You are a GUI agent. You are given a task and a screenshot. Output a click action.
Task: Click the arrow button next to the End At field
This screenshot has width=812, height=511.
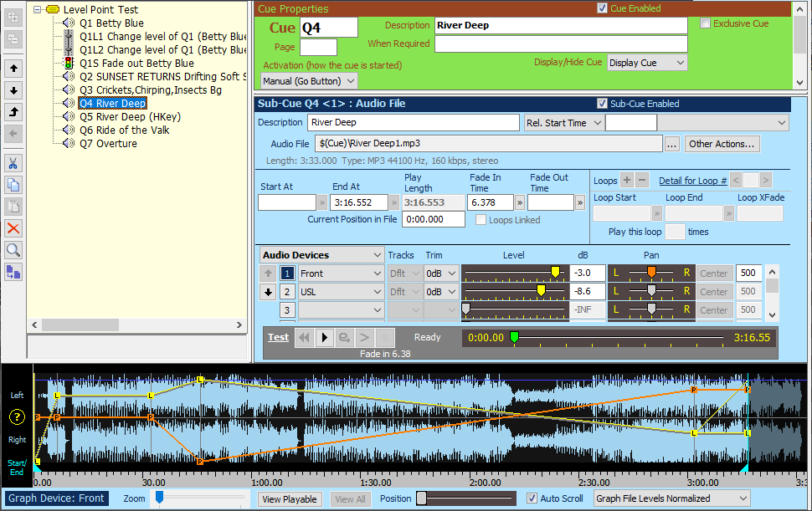click(x=394, y=202)
